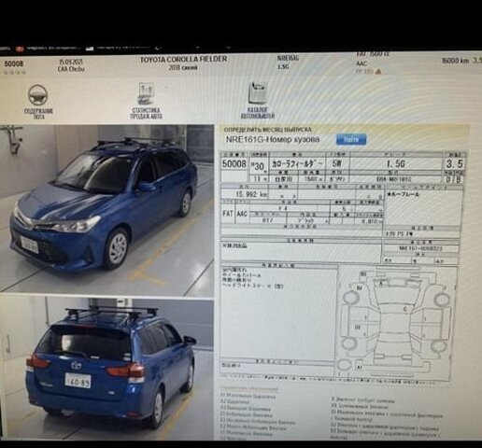
Task: Click the 16000 km mileage value
Action: click(455, 61)
